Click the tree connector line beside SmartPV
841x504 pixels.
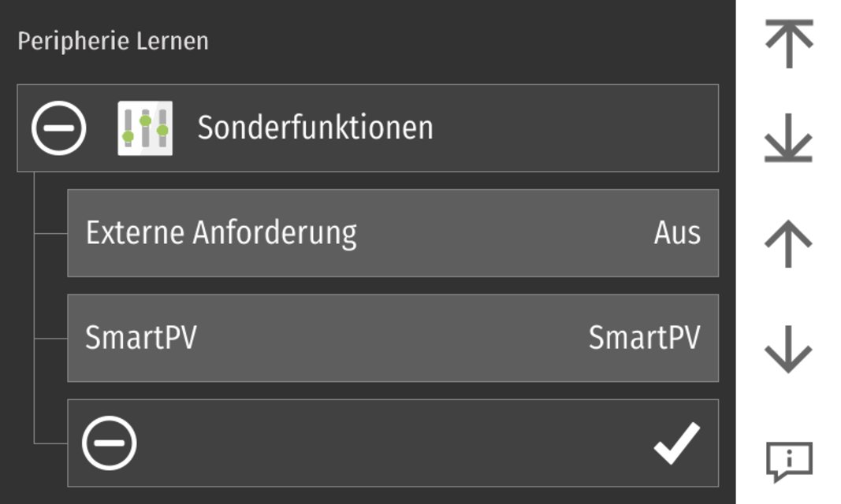[x=50, y=339]
